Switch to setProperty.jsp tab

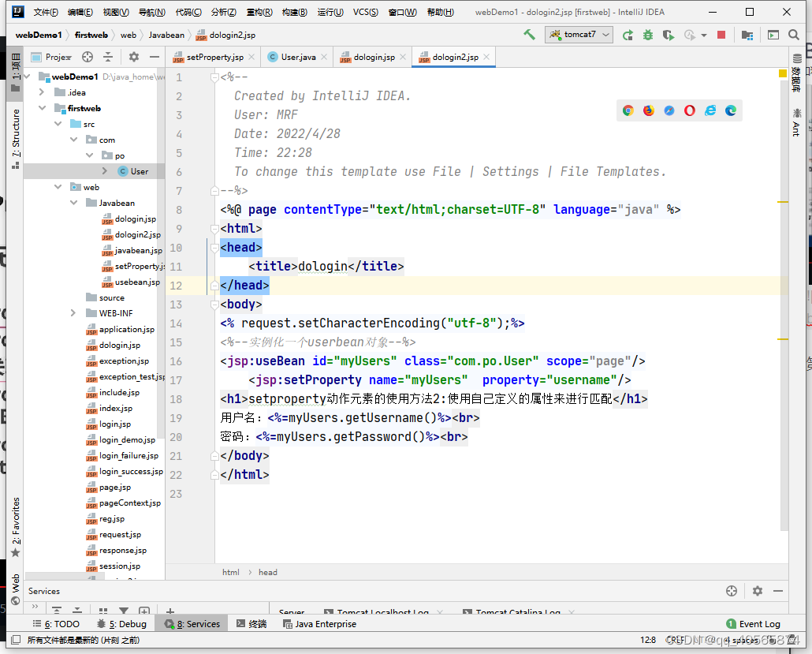click(x=214, y=57)
